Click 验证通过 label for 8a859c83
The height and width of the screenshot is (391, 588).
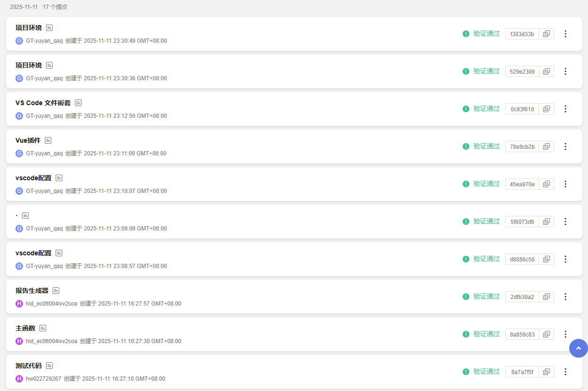[487, 334]
